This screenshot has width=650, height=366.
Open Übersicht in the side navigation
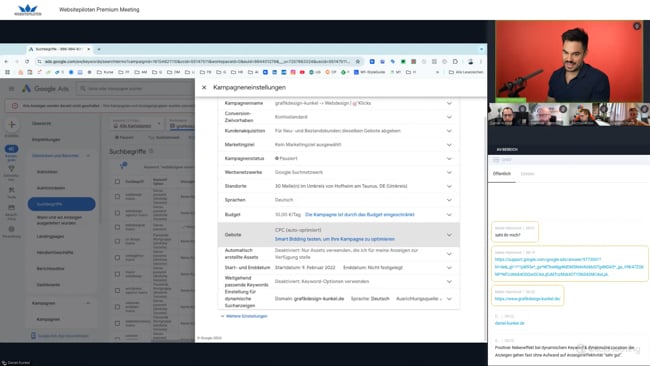(41, 124)
